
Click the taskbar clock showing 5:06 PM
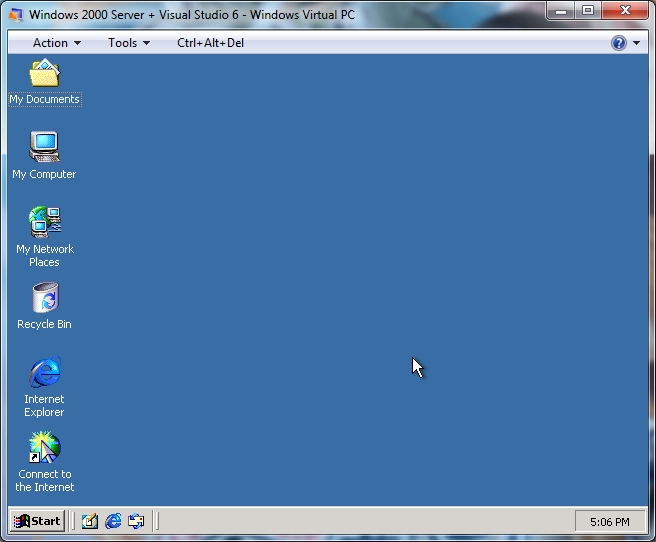coord(609,522)
